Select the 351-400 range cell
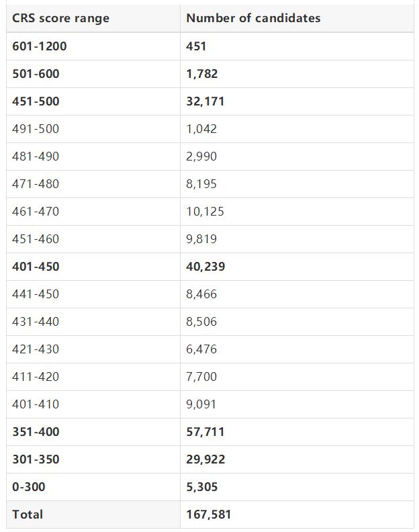Image resolution: width=419 pixels, height=532 pixels. point(36,432)
